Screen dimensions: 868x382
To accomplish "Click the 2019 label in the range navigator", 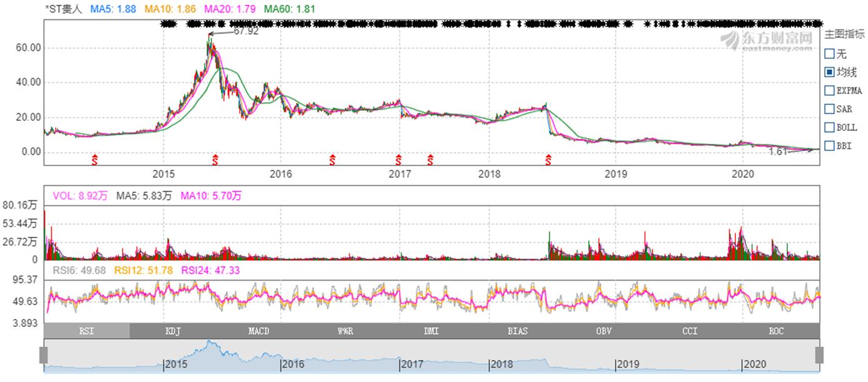I will [628, 364].
